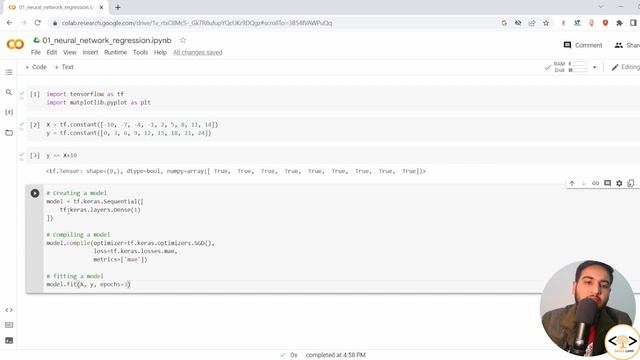This screenshot has width=640, height=360.
Task: Add a new Text cell
Action: pos(64,67)
